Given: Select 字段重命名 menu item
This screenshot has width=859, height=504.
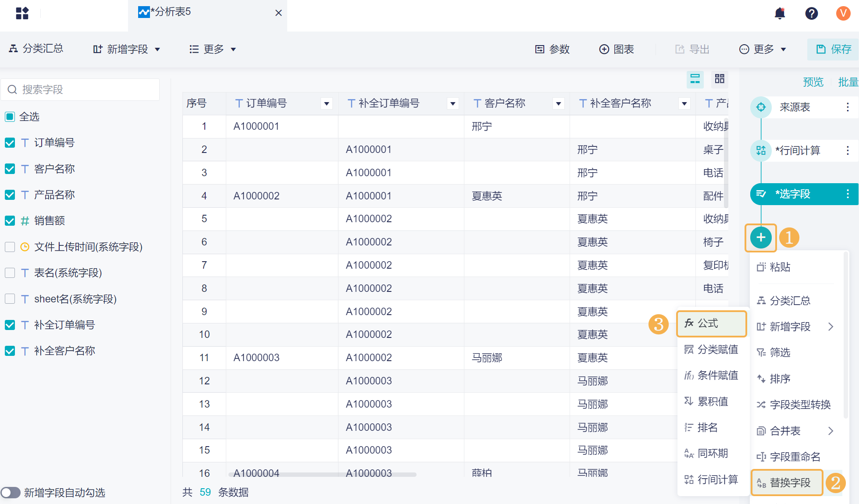Looking at the screenshot, I should [788, 457].
